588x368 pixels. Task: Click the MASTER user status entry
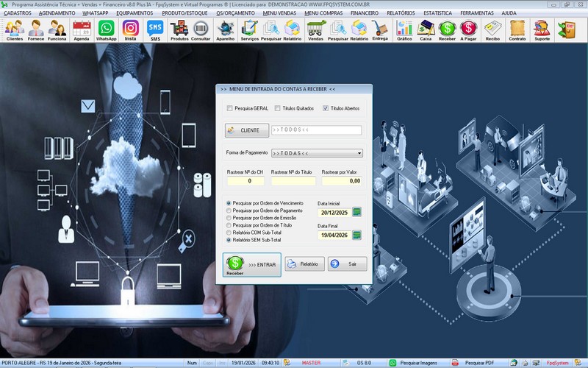tap(311, 363)
